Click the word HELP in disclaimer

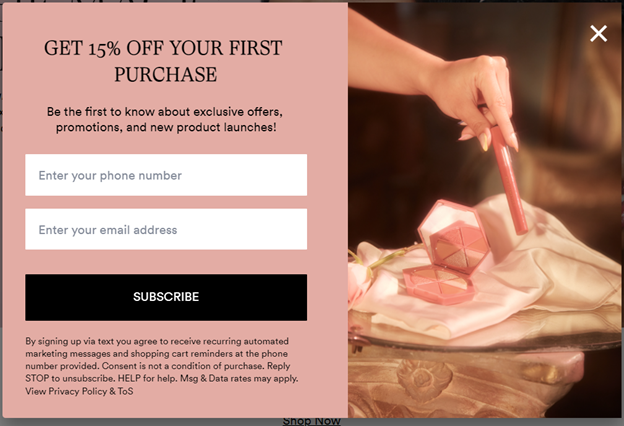click(x=129, y=378)
